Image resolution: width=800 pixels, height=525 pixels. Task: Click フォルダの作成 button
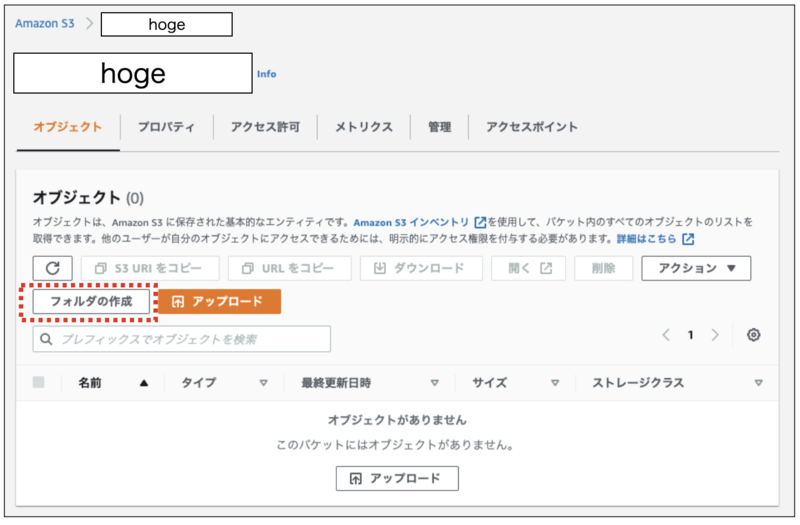pos(91,302)
